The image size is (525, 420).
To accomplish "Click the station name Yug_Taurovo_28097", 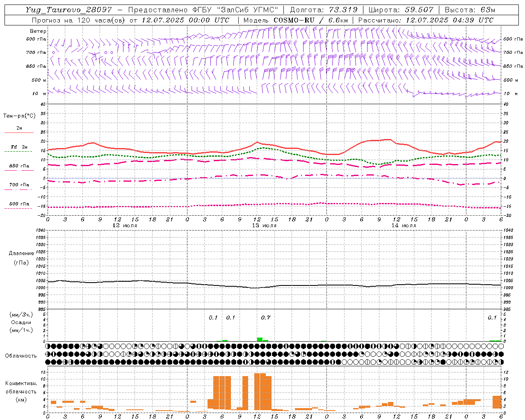I will pos(68,10).
